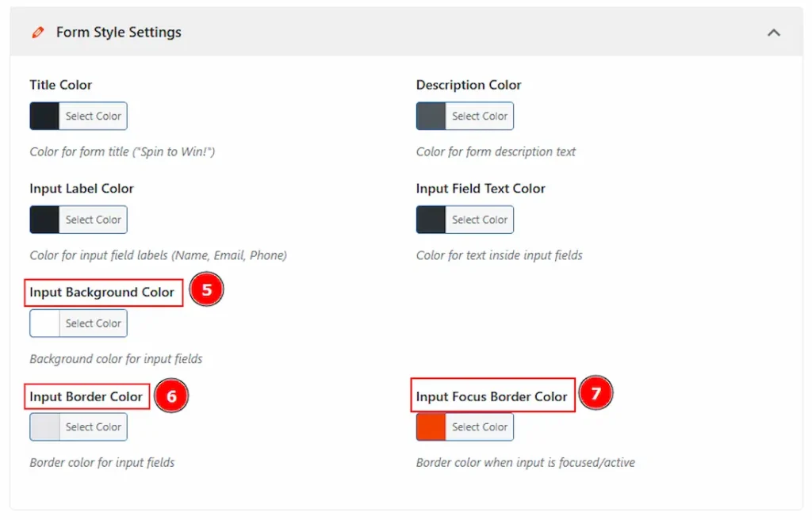The width and height of the screenshot is (812, 520).
Task: Click Select Color next to Description Color
Action: coord(480,116)
